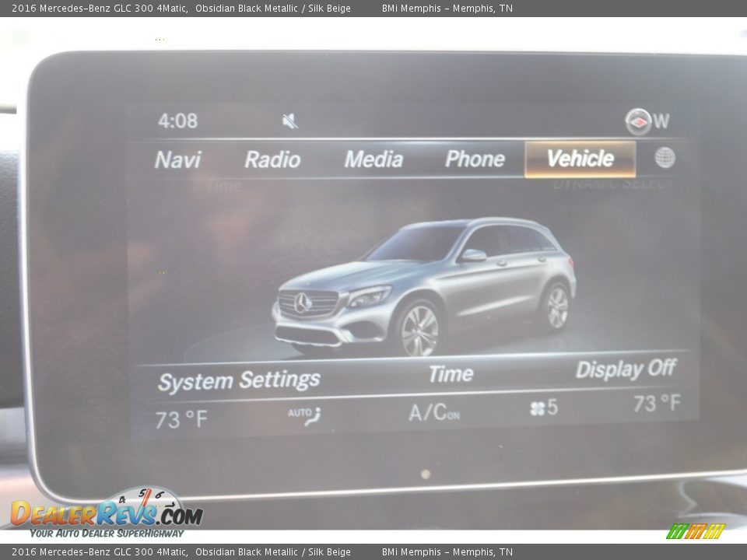The height and width of the screenshot is (560, 747).
Task: Open the Navi tab
Action: click(177, 159)
